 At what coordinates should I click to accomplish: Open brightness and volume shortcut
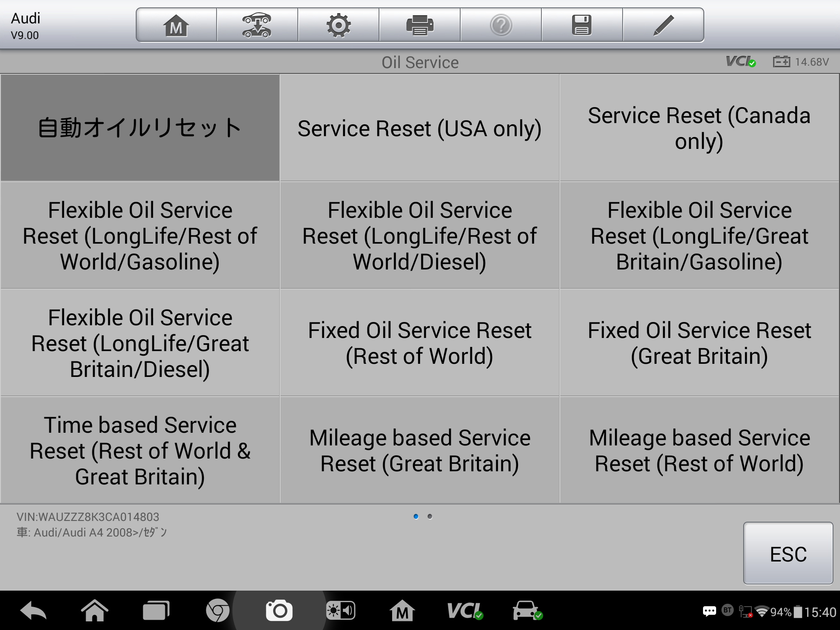click(340, 611)
